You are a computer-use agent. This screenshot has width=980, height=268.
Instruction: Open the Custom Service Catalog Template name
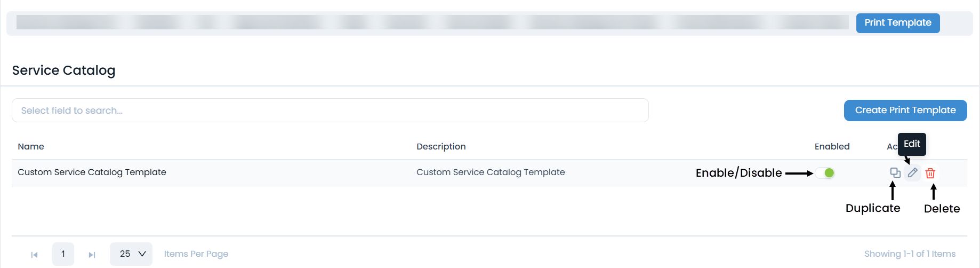click(x=92, y=172)
